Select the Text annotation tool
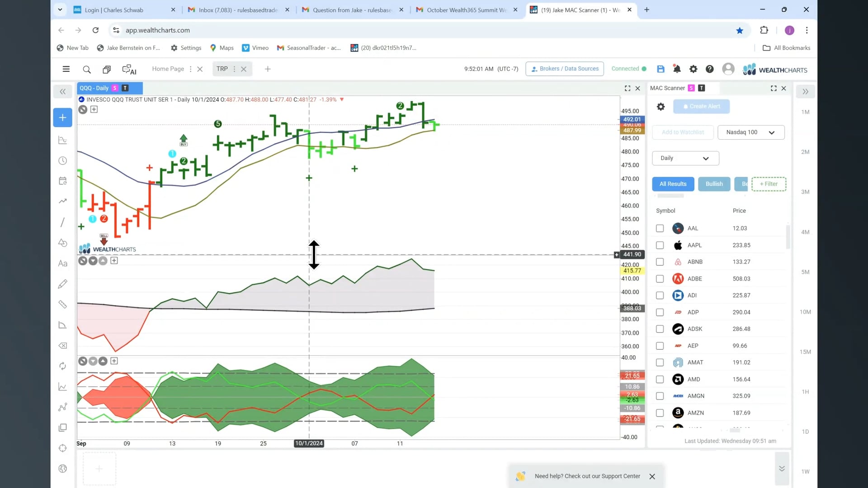 (63, 263)
